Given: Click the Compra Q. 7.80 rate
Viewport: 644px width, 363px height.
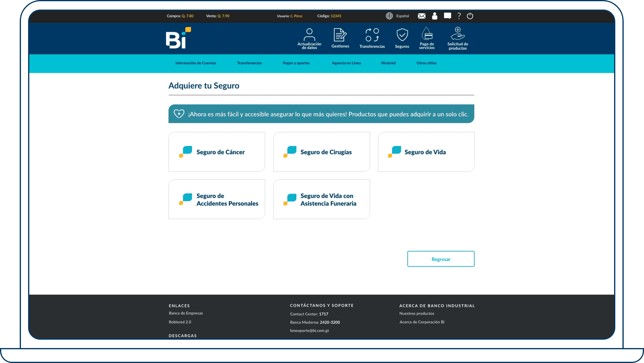Looking at the screenshot, I should click(x=180, y=16).
